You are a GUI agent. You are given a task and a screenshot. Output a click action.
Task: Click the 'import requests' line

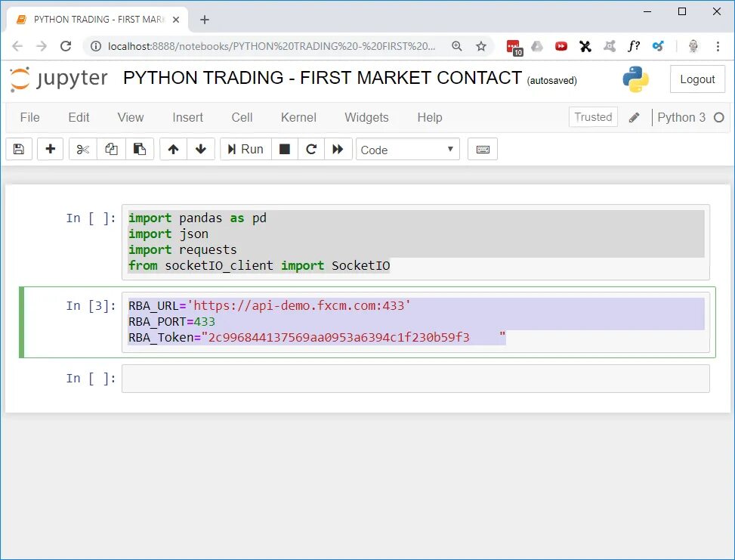pos(183,249)
